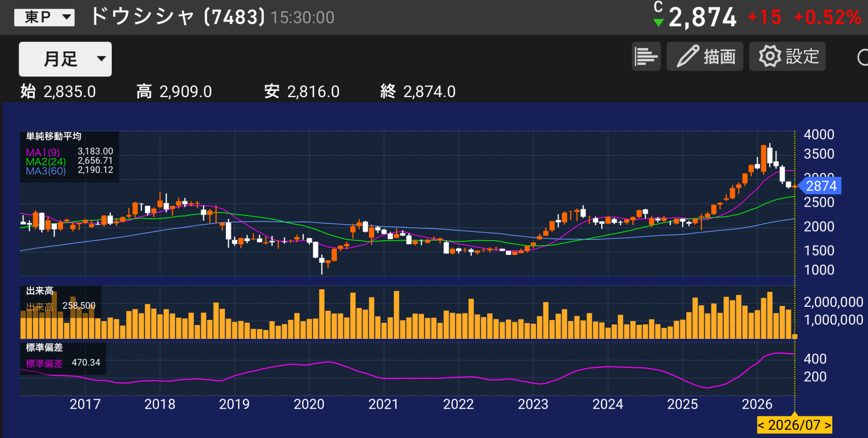Click the white 出来高 volume panel title

(x=40, y=291)
